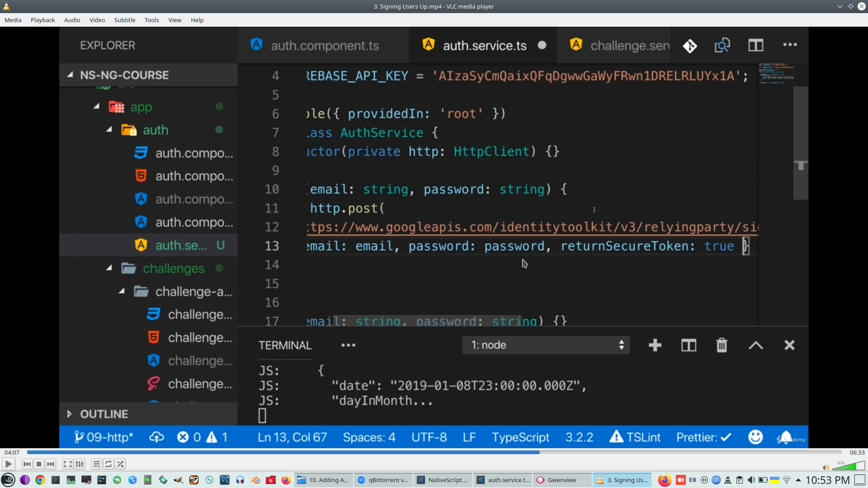Switch to qBittorrent taskbar window
Screen dimensions: 868x488
click(383, 480)
